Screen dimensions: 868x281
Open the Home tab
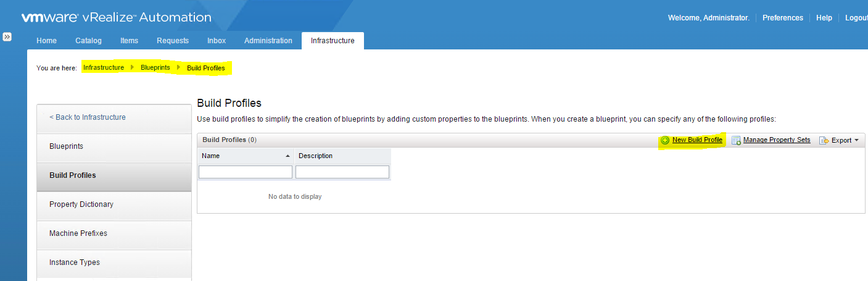point(47,41)
